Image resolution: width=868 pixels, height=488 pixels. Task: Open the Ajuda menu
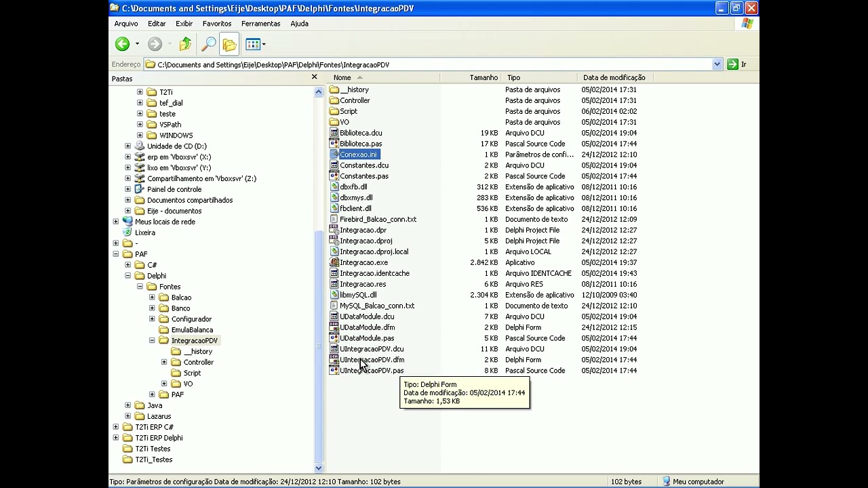(x=299, y=24)
